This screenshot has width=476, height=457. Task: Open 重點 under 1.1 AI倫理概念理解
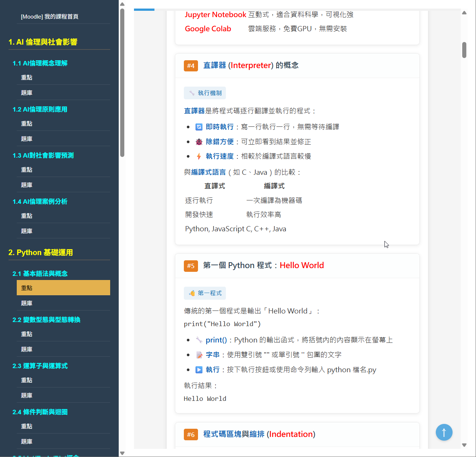coord(63,77)
